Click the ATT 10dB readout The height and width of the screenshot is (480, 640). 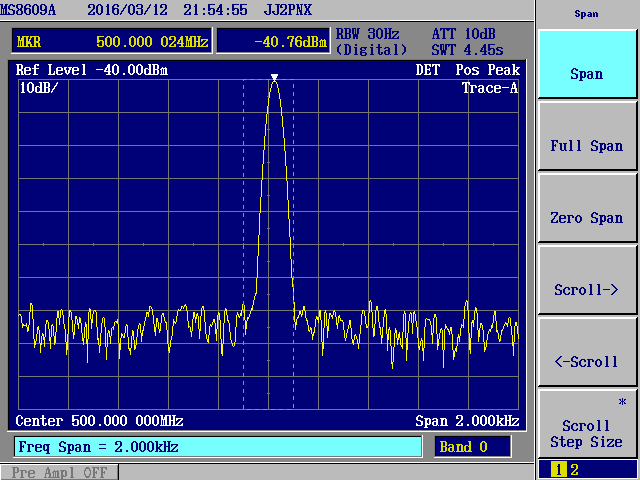[464, 34]
